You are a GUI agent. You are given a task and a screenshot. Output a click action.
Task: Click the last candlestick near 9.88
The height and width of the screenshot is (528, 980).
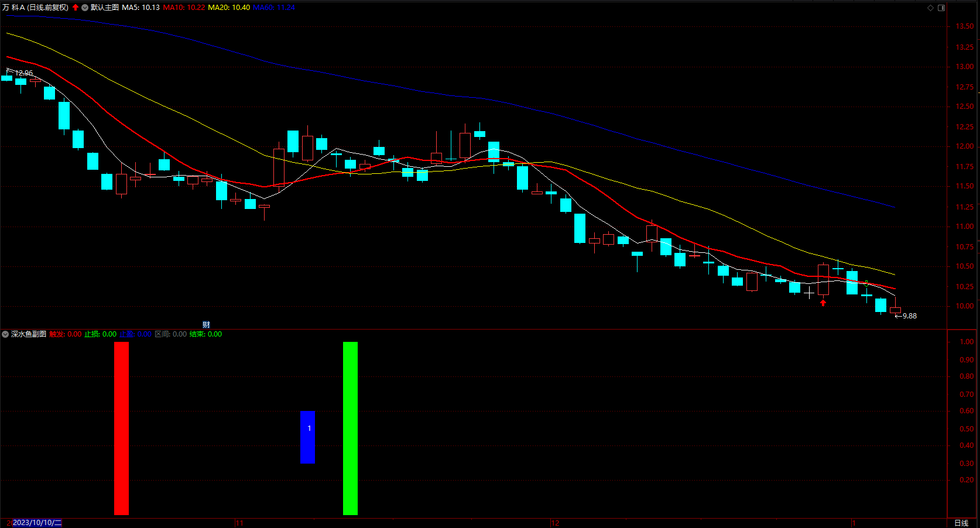(x=895, y=310)
